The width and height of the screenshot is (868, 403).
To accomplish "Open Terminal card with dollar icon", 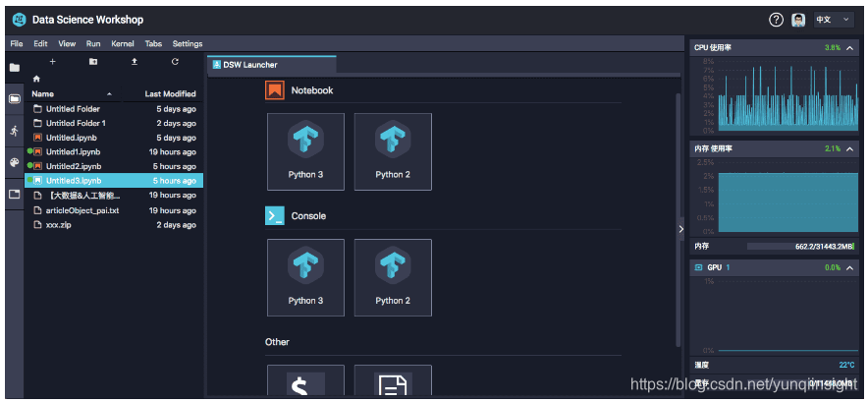I will (x=305, y=380).
